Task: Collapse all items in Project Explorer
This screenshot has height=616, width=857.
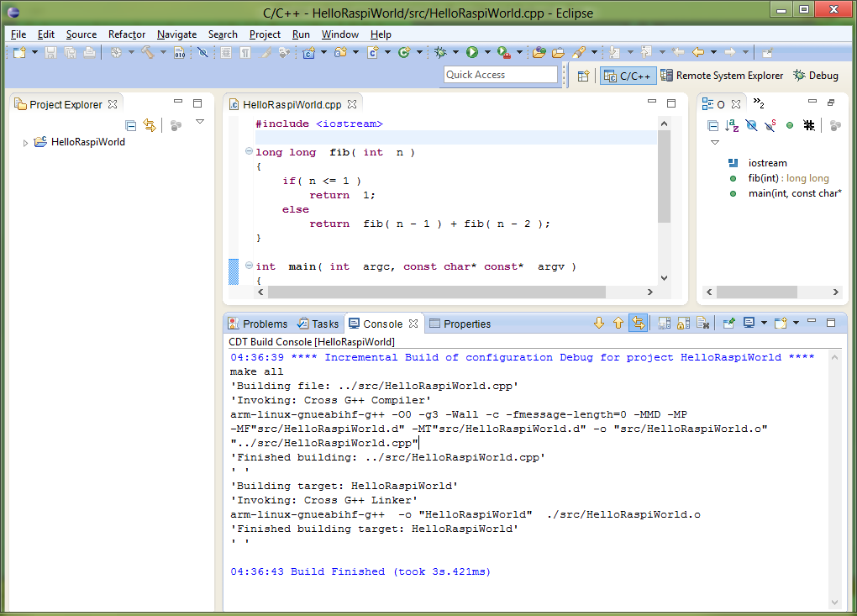Action: pos(130,126)
